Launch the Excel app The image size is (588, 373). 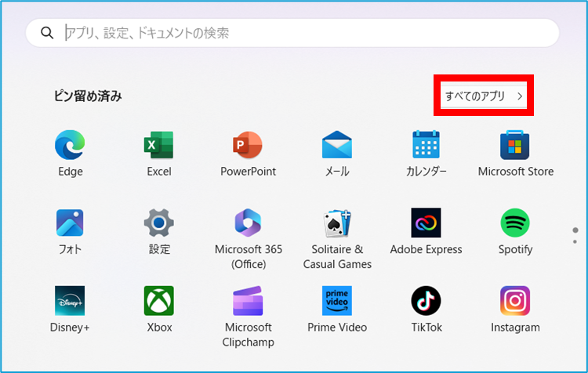[x=158, y=146]
